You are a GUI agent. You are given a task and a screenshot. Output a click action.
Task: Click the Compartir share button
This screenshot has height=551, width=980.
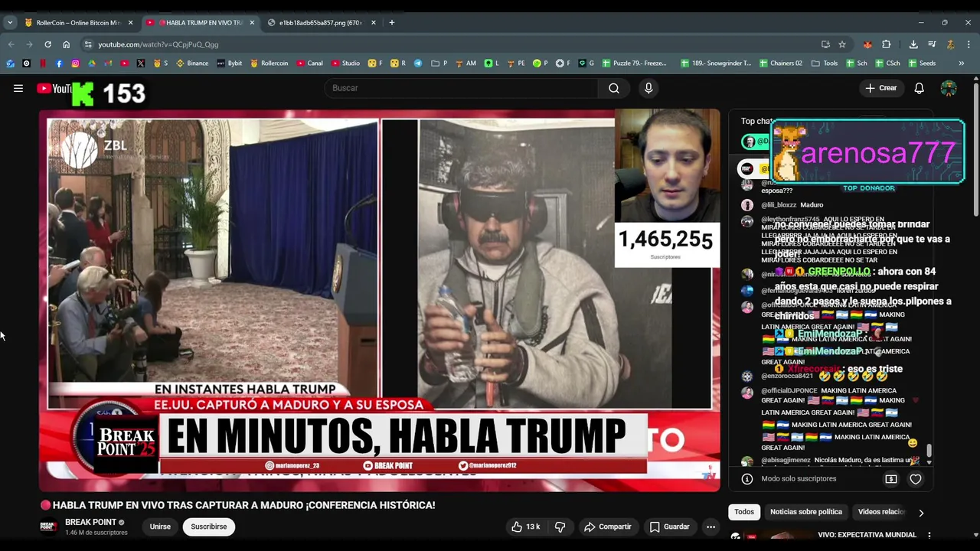608,527
